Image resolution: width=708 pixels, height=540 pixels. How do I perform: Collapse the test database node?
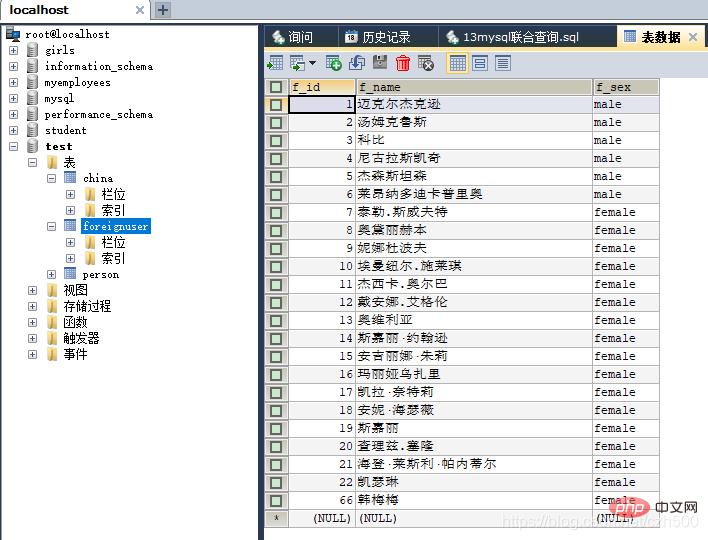(x=13, y=146)
